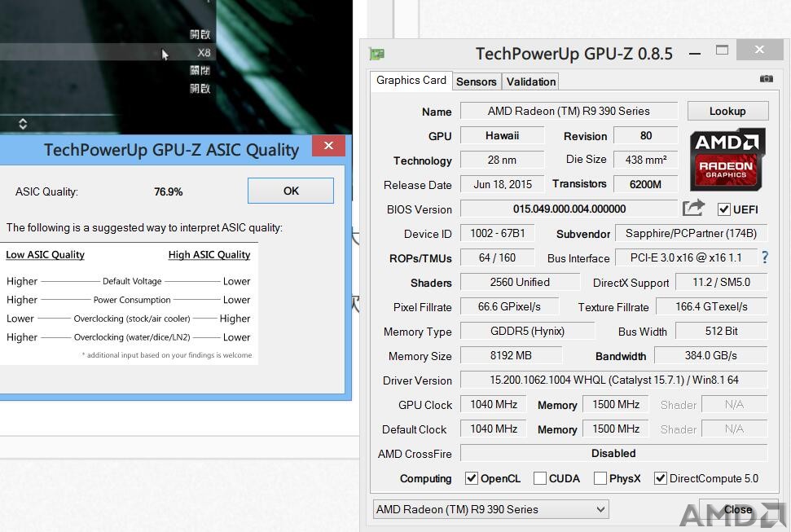Click the AMD CrossFire field showing Disabled

coord(613,453)
